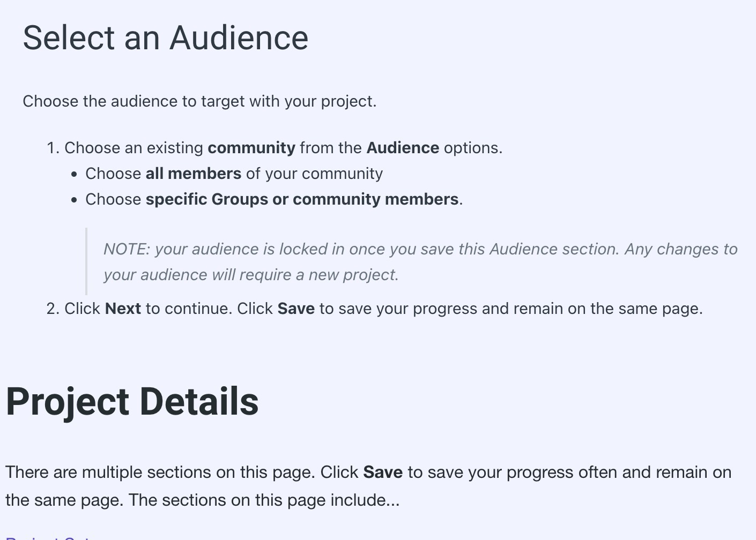
Task: Click the grey blockquote bar beside NOTE
Action: pos(86,261)
